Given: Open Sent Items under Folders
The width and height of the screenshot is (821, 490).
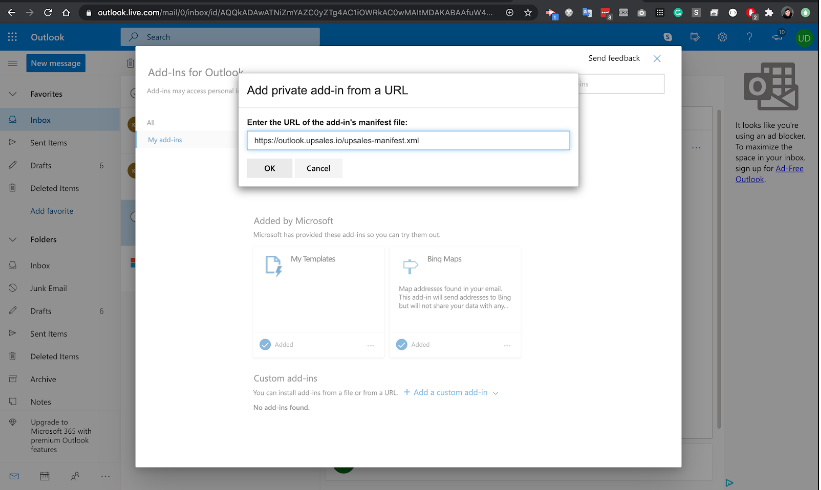Looking at the screenshot, I should (x=60, y=333).
